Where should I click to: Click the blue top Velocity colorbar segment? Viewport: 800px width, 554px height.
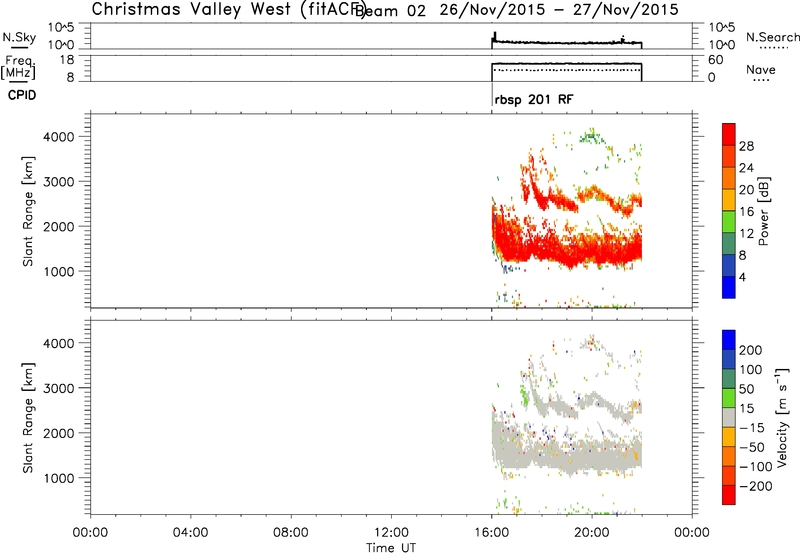click(729, 340)
